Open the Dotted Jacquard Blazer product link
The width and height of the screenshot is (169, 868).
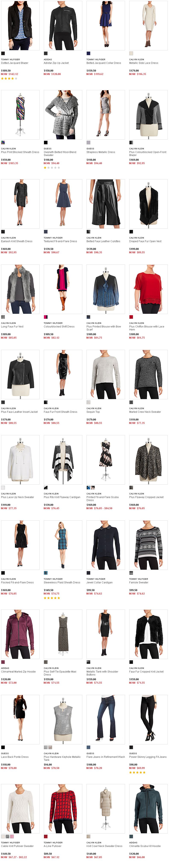click(15, 63)
